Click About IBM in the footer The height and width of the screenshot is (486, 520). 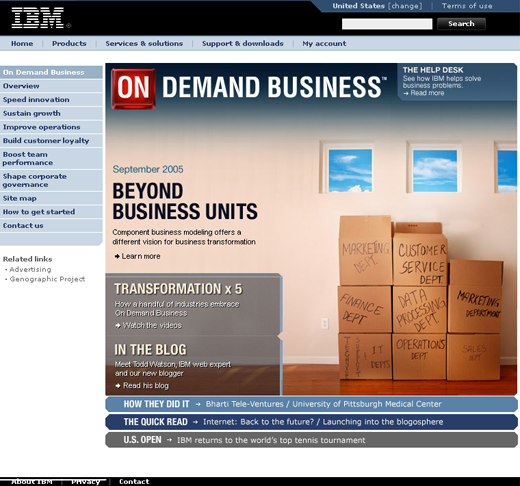(32, 482)
